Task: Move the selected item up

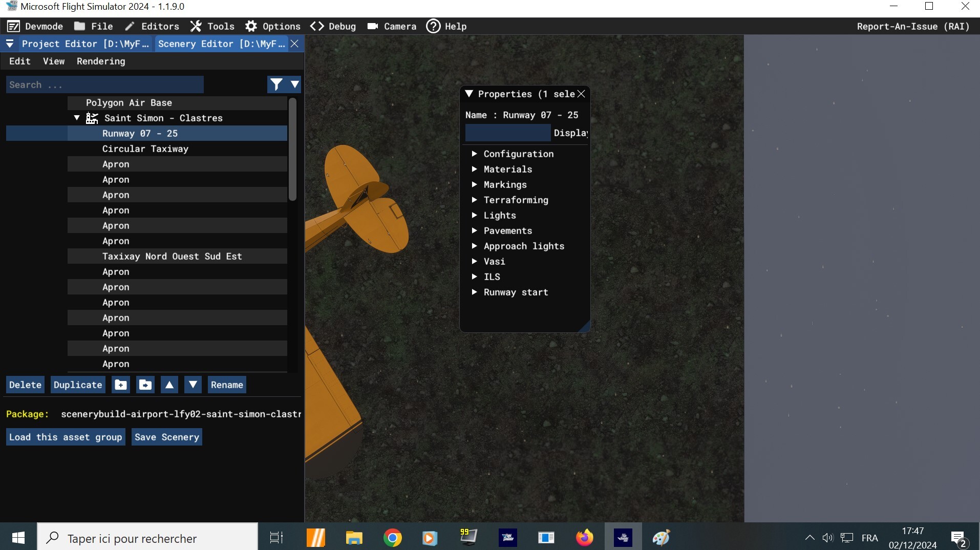Action: (x=169, y=385)
